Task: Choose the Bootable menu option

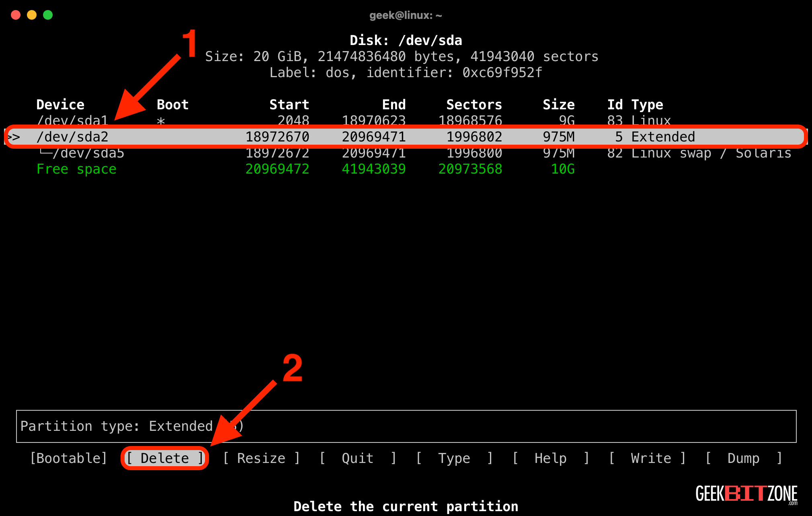Action: point(68,458)
